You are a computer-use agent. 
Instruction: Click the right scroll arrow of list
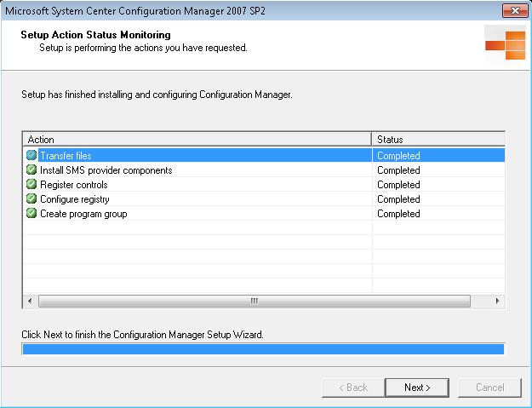497,301
